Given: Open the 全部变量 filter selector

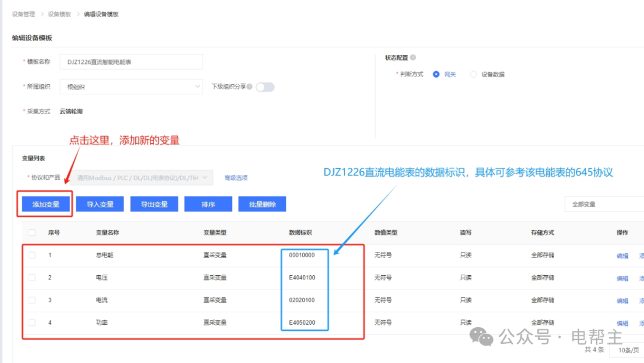Looking at the screenshot, I should 605,204.
